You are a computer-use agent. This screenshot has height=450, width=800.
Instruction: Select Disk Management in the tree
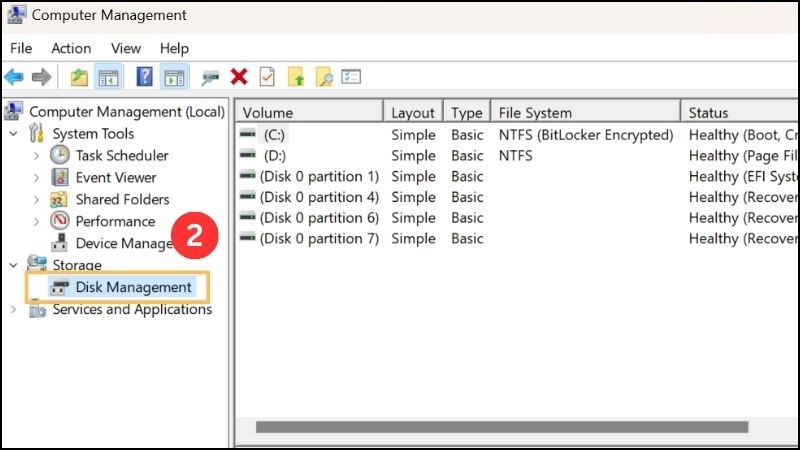(133, 288)
